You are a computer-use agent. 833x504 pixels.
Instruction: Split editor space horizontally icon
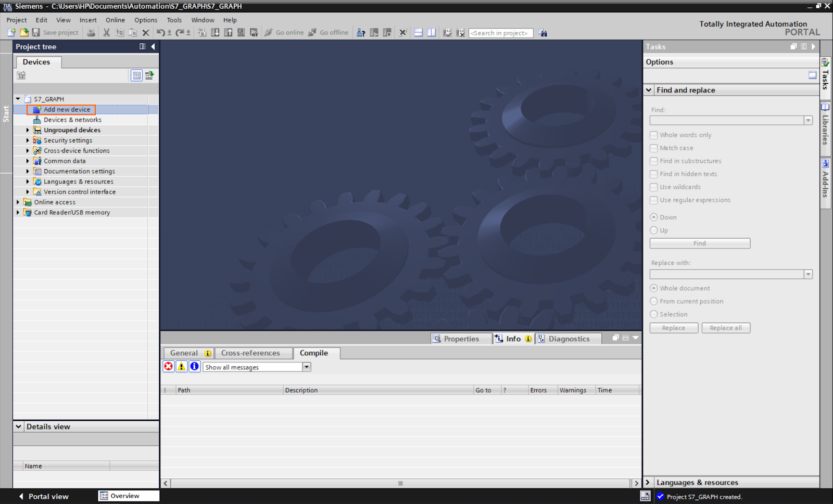419,32
